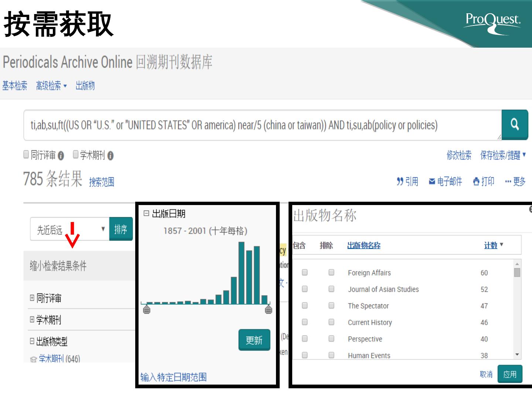Viewport: 532px width, 399px height.
Task: Click The Spectator publication name
Action: [368, 306]
